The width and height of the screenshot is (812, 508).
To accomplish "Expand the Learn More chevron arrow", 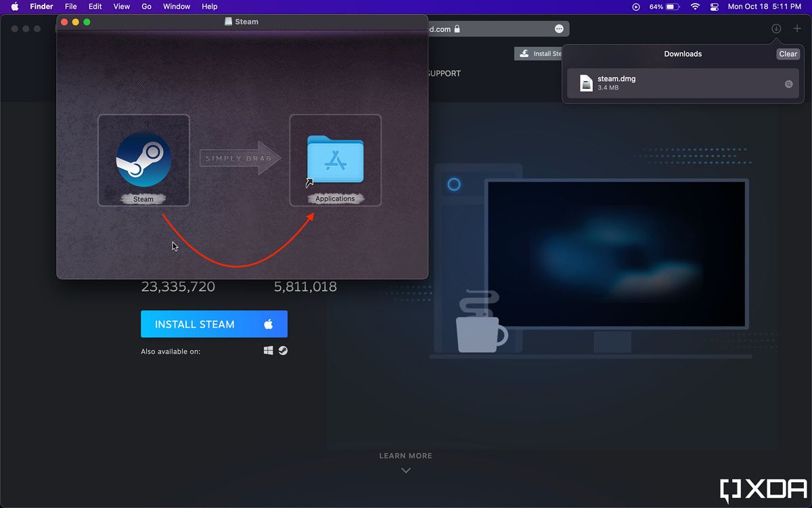I will pyautogui.click(x=405, y=470).
